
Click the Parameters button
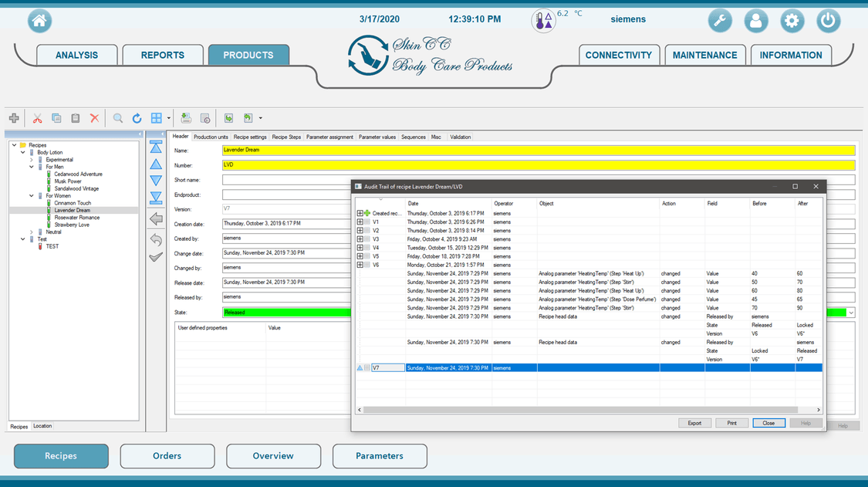[x=379, y=456]
